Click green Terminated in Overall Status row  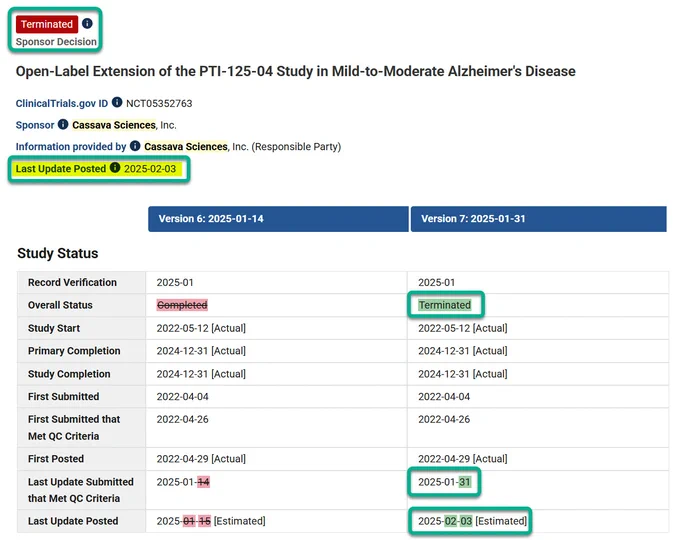tap(445, 305)
